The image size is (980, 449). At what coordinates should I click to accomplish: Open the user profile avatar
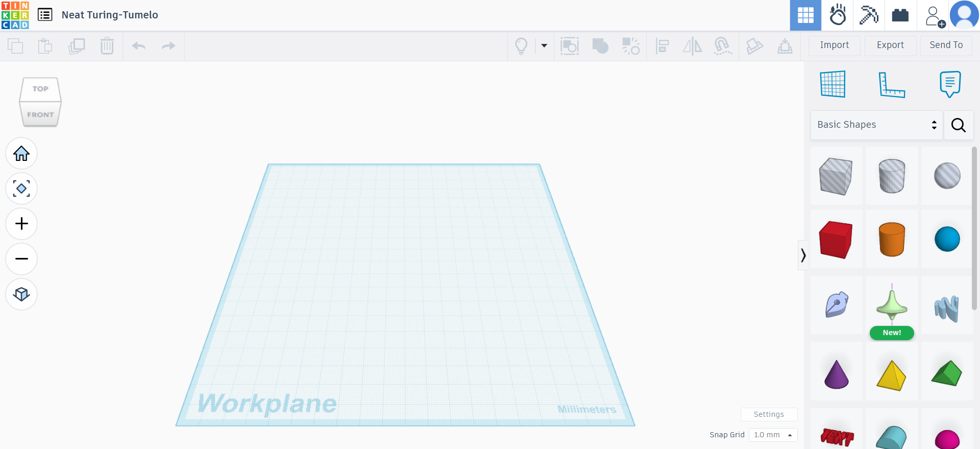(964, 15)
